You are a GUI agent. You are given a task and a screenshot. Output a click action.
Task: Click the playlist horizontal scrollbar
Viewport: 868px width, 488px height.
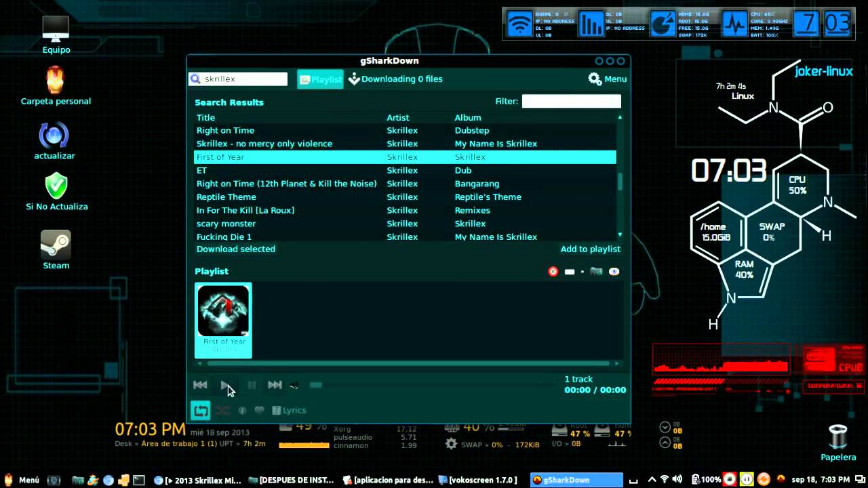(x=407, y=363)
